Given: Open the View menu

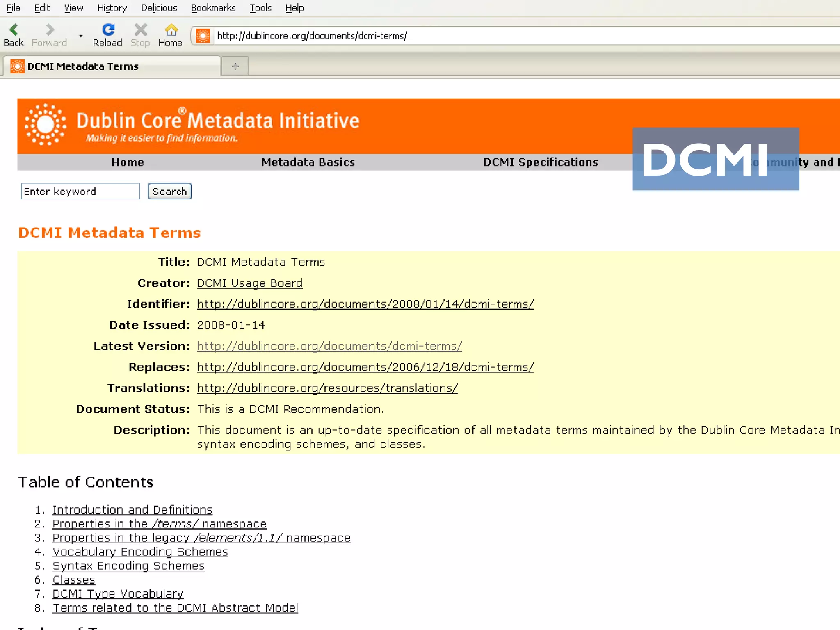Looking at the screenshot, I should click(x=74, y=8).
